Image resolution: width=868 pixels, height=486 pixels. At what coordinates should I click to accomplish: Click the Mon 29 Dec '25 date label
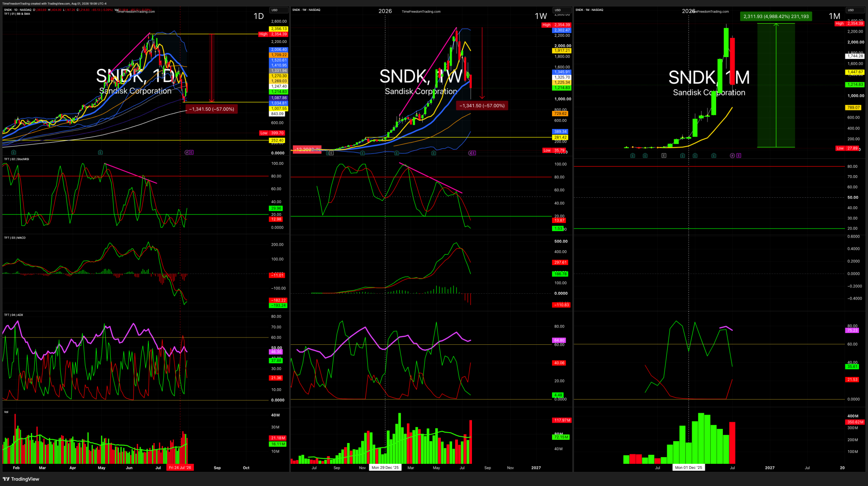(385, 467)
